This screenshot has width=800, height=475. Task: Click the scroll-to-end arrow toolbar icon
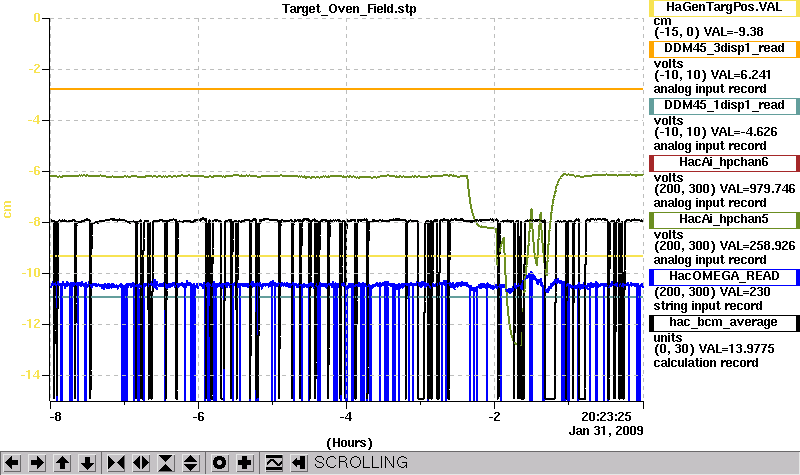299,463
